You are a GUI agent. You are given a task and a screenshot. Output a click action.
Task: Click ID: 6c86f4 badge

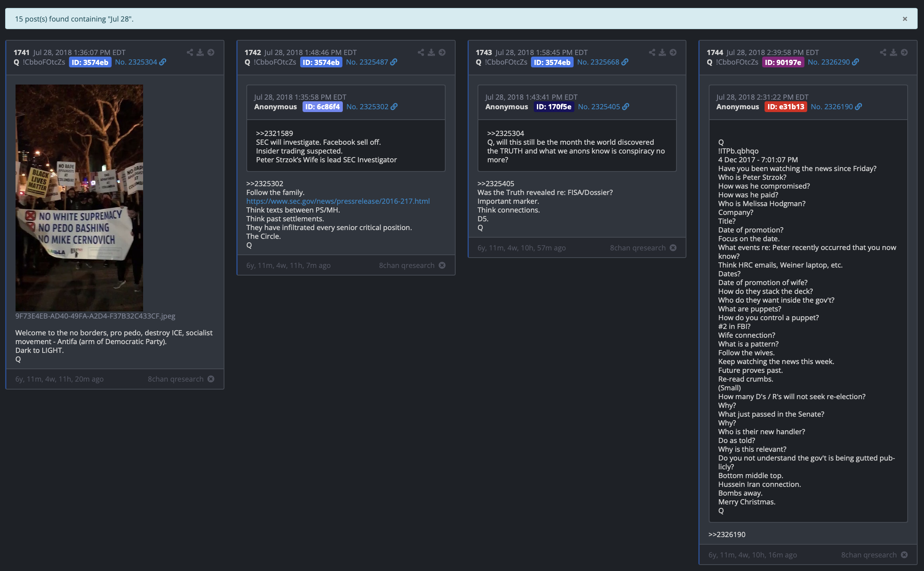[x=322, y=107]
